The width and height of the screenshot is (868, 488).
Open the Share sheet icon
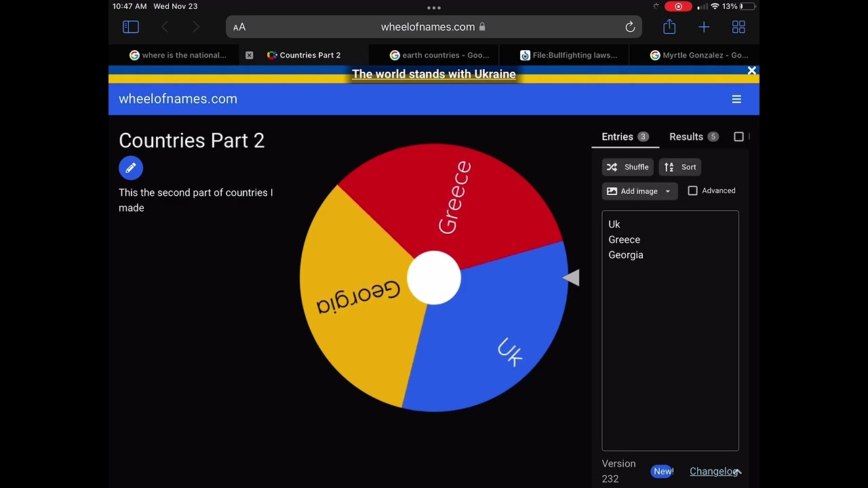pos(669,26)
